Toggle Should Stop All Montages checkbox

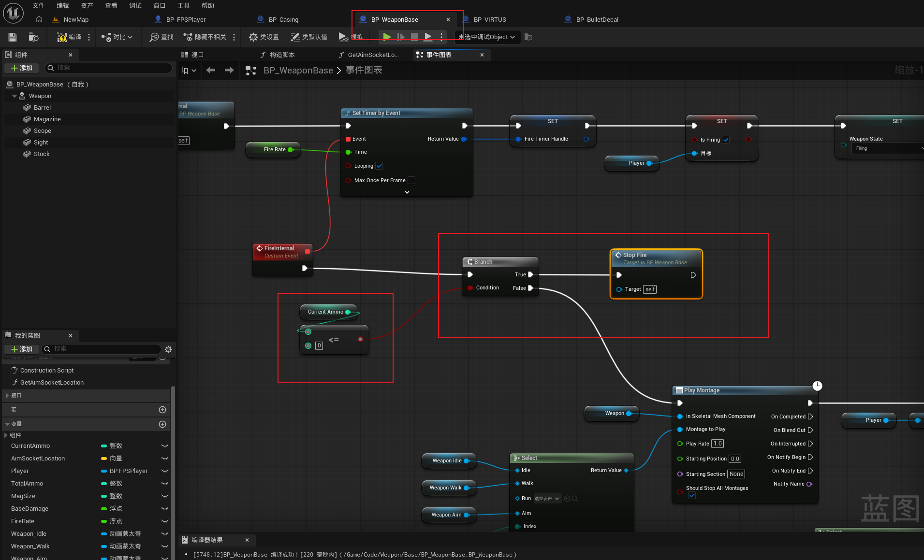click(692, 496)
